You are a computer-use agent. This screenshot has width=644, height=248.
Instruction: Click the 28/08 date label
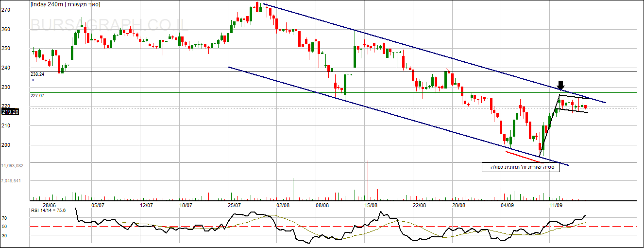tap(458, 205)
